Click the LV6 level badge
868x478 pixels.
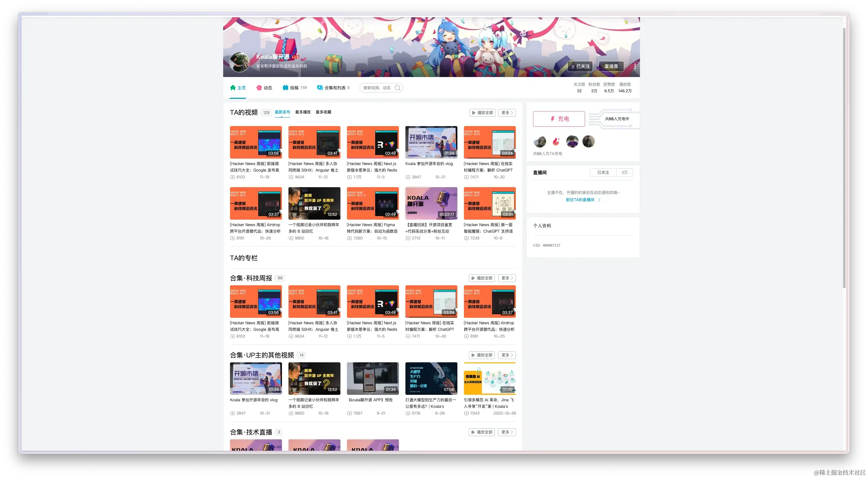pos(296,57)
